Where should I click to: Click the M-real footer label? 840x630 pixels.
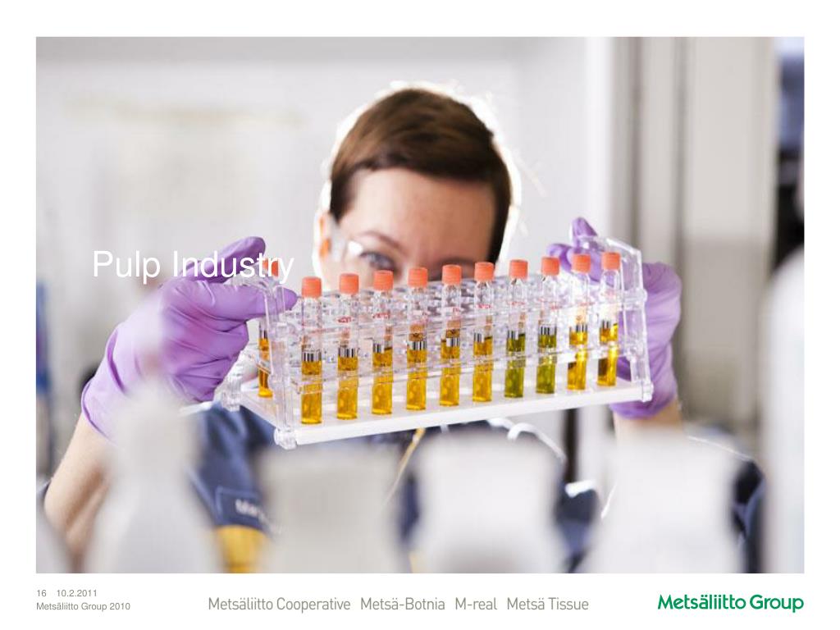[x=476, y=605]
